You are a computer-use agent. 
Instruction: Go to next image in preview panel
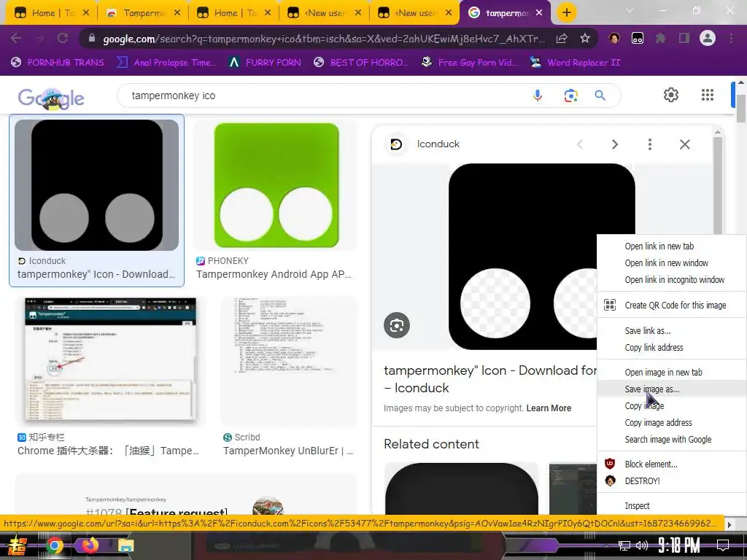(615, 144)
